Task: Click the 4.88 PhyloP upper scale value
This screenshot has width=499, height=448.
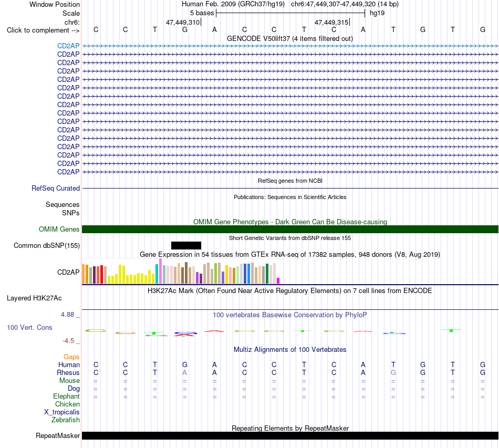Action: (x=67, y=315)
